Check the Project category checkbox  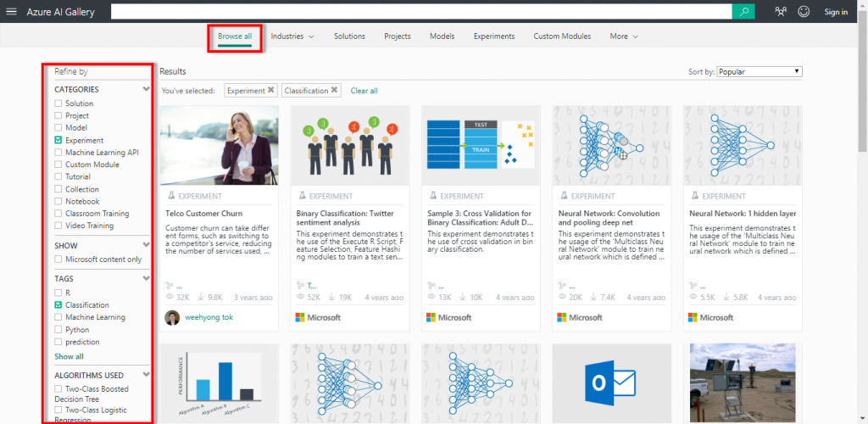(x=58, y=115)
